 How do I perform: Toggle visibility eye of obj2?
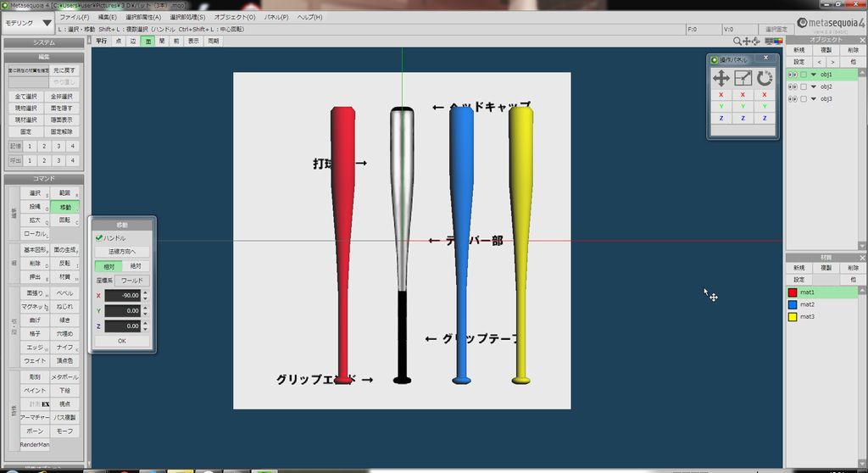(x=793, y=86)
